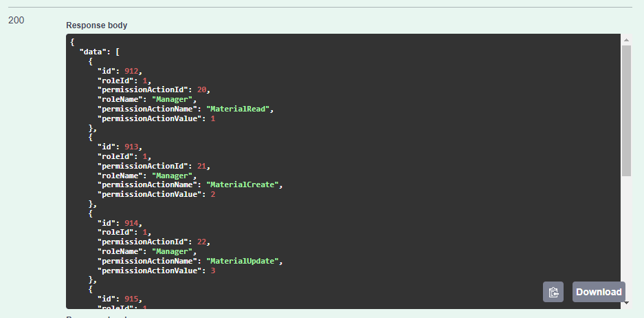Click the 200 status code
644x318 pixels.
(16, 20)
